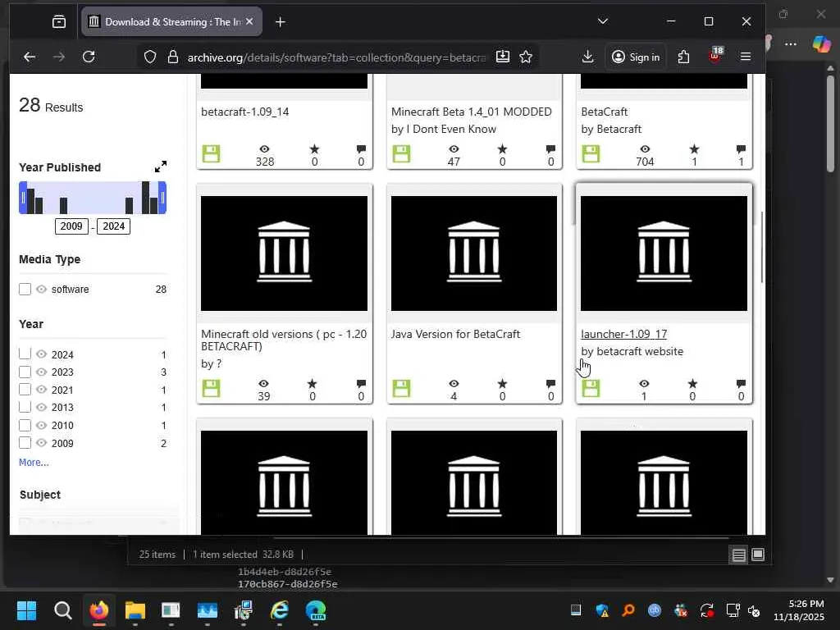This screenshot has width=840, height=630.
Task: Open the launcher-1.09_17 item link
Action: tap(623, 334)
